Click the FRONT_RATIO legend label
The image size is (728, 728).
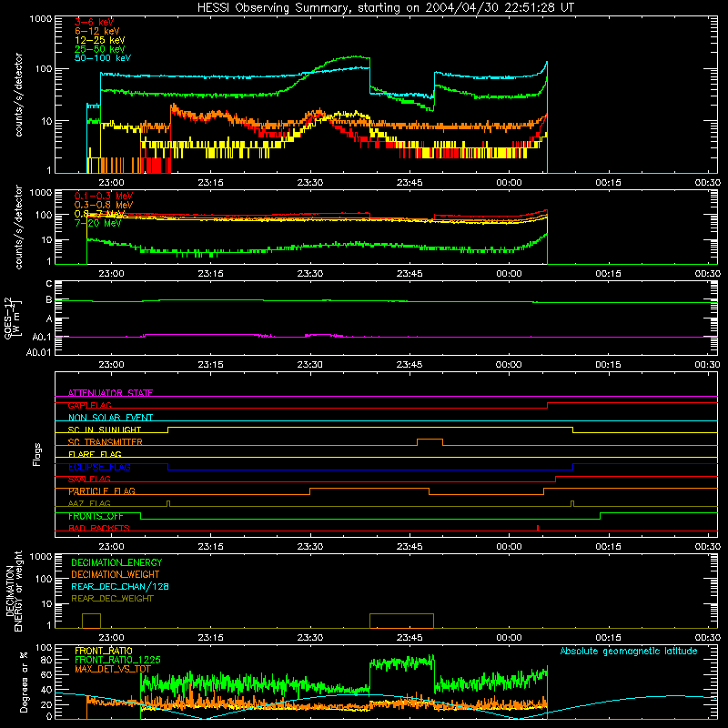point(104,651)
